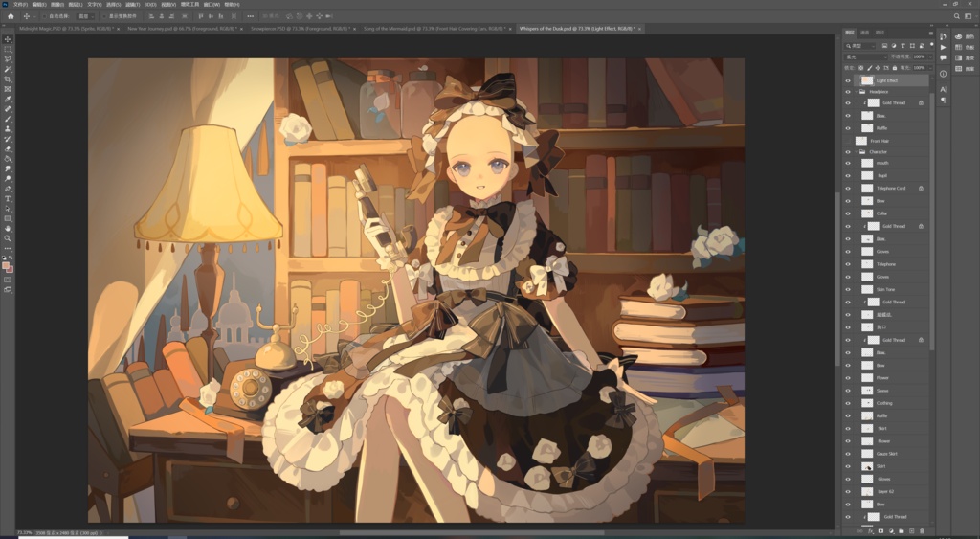Screen dimensions: 980x539
Task: Open the Edit menu
Action: (x=38, y=5)
